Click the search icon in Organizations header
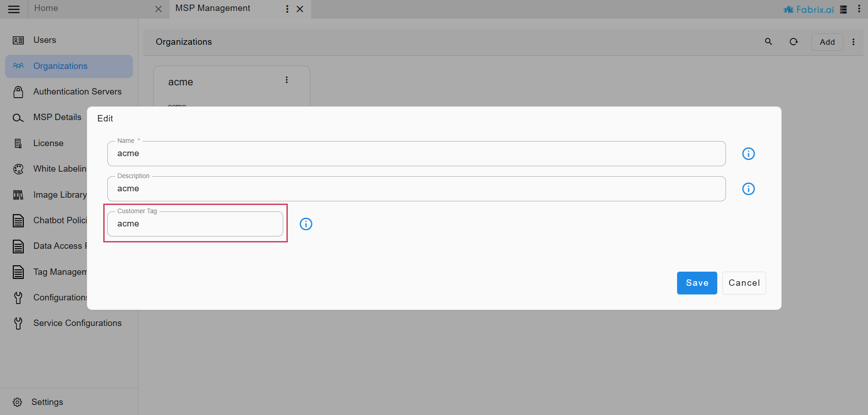The image size is (868, 415). 768,42
